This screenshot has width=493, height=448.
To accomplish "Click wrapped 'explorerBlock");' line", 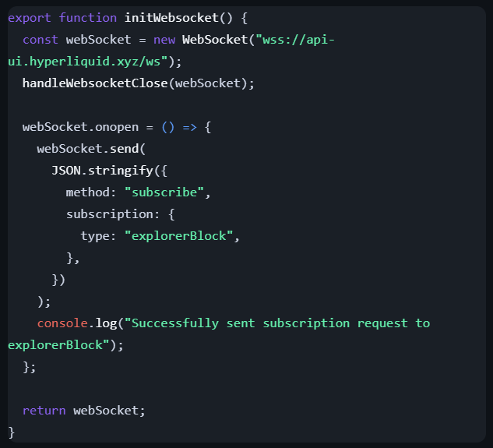I will tap(65, 345).
